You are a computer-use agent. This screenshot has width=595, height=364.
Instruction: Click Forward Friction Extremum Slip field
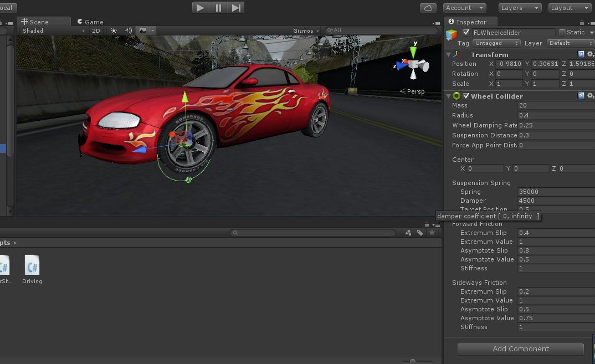(556, 233)
